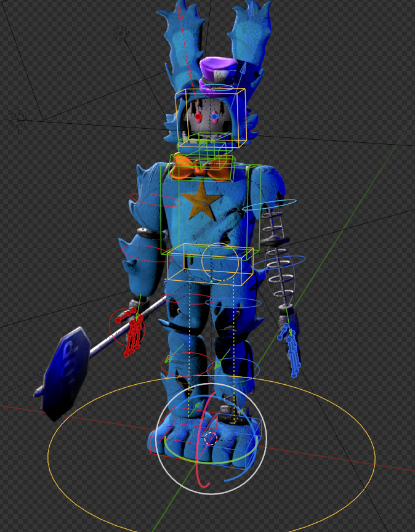Select the red thigh ring control
The image size is (415, 532).
[188, 299]
